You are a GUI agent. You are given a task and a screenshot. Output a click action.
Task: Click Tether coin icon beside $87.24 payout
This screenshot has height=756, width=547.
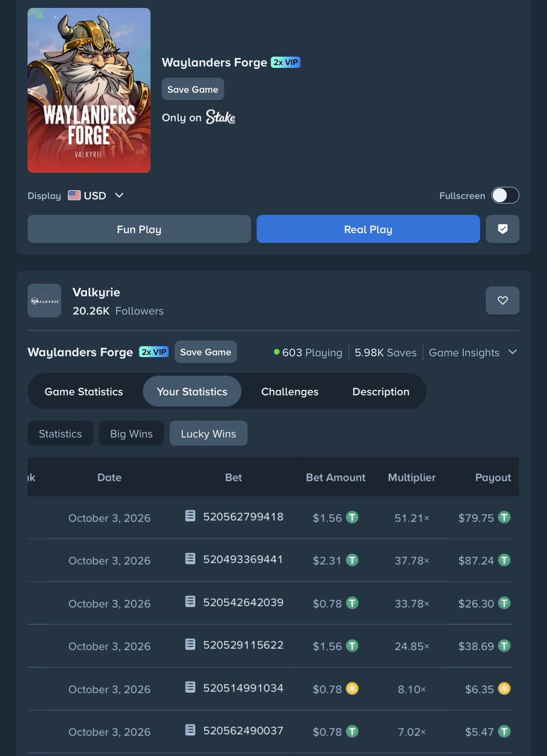[504, 560]
